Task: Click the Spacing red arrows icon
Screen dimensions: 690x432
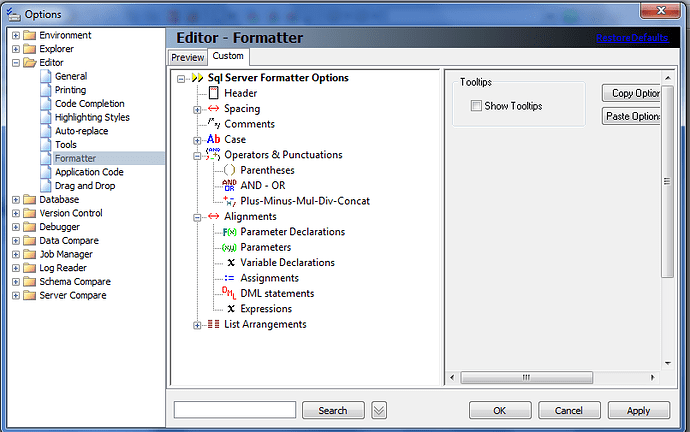Action: (213, 108)
